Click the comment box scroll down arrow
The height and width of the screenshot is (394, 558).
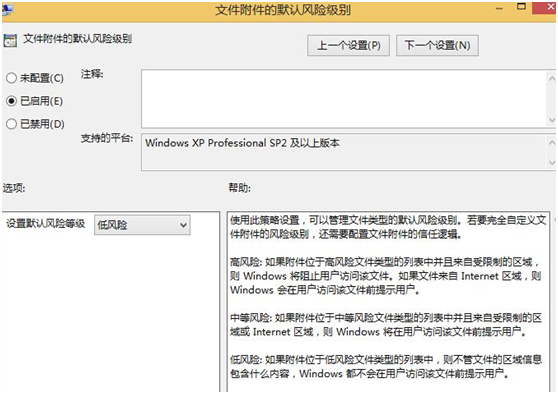point(551,120)
